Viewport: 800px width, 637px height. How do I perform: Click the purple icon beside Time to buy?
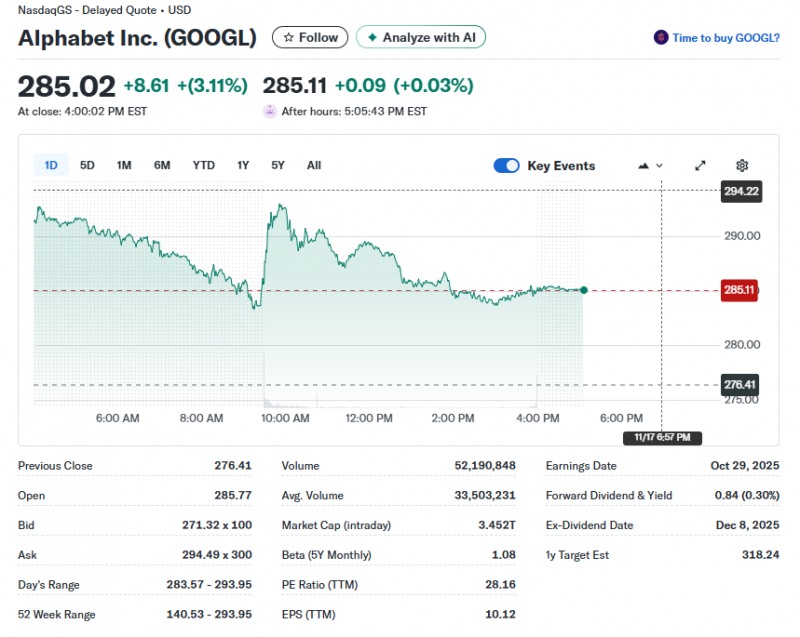(x=660, y=38)
